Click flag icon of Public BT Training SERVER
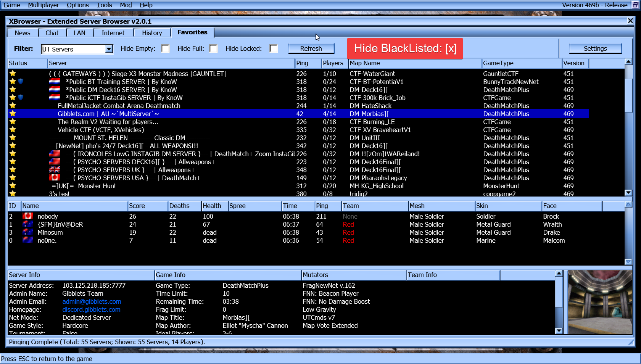The height and width of the screenshot is (364, 641). coord(55,81)
